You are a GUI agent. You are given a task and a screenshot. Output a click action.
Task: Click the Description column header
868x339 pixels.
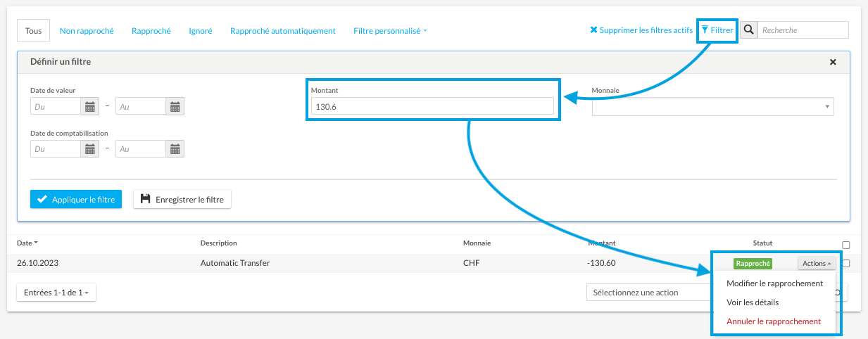219,243
